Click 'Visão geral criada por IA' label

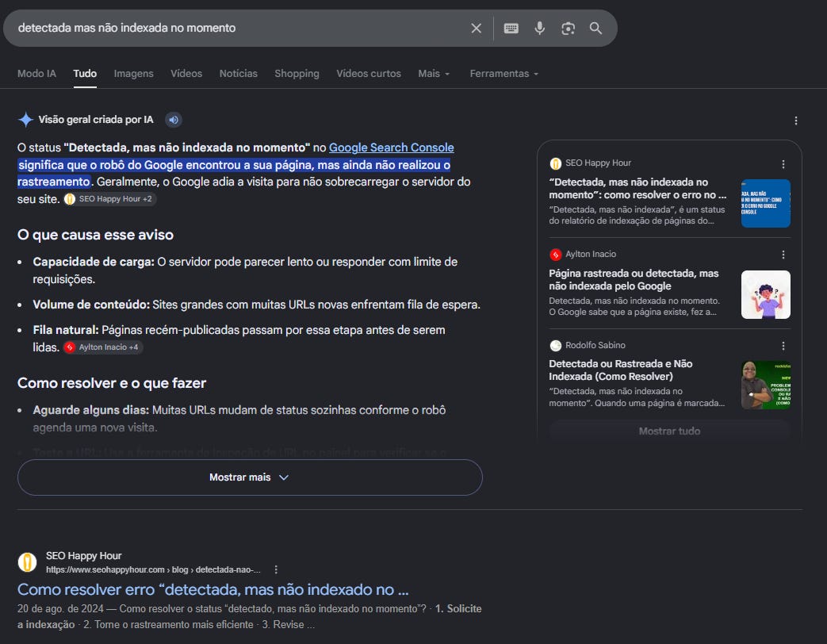pyautogui.click(x=96, y=120)
